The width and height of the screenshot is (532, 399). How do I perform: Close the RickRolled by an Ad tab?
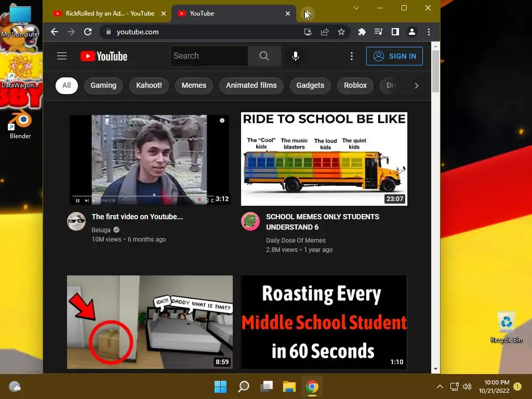click(x=164, y=14)
